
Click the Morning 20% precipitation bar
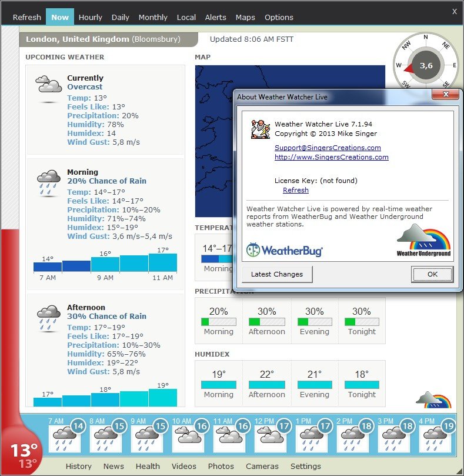219,321
